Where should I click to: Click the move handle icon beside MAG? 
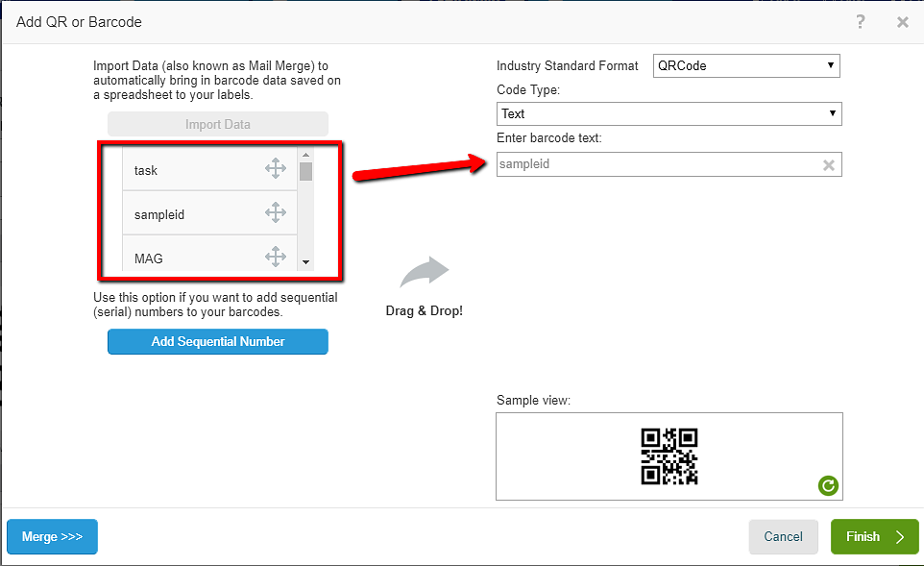point(276,257)
